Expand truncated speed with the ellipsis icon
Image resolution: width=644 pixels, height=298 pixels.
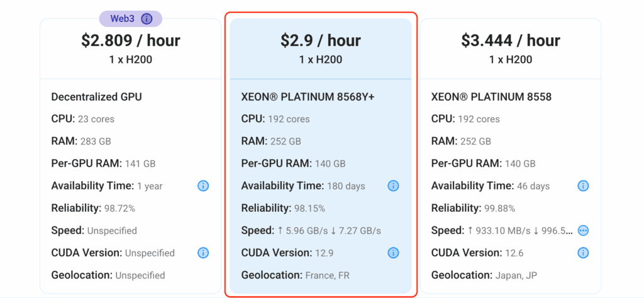(x=583, y=231)
